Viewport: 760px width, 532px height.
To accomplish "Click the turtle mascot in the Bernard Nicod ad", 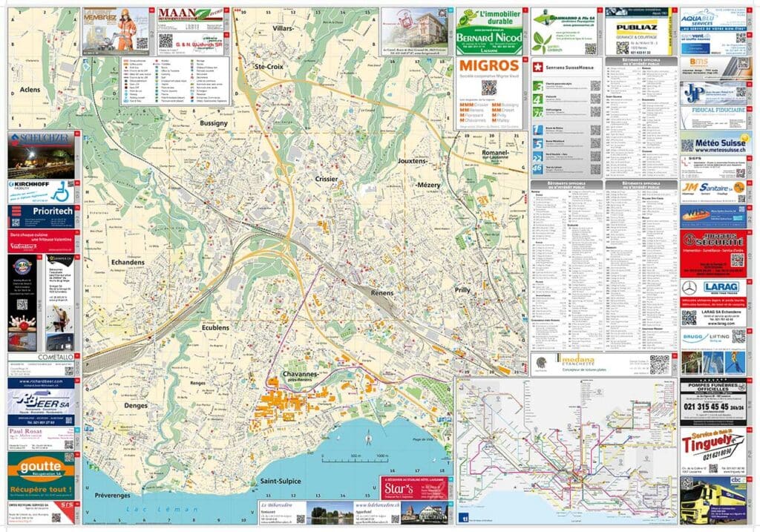I will 466,19.
